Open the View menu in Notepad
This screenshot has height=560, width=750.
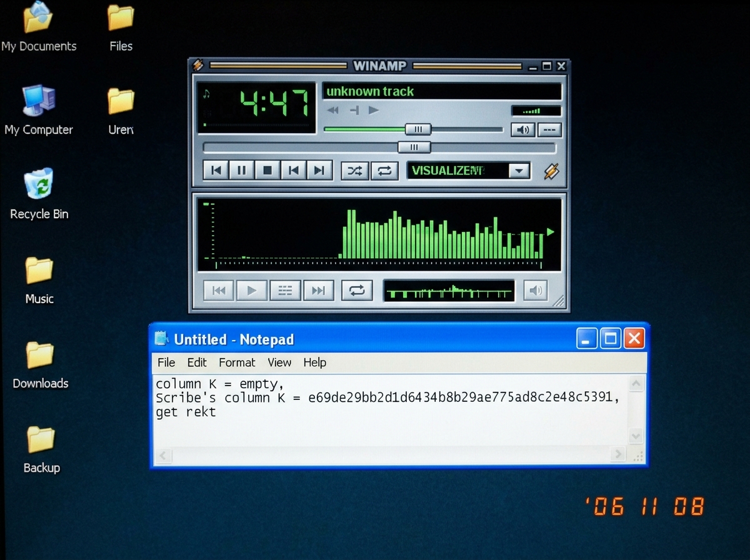click(x=279, y=362)
